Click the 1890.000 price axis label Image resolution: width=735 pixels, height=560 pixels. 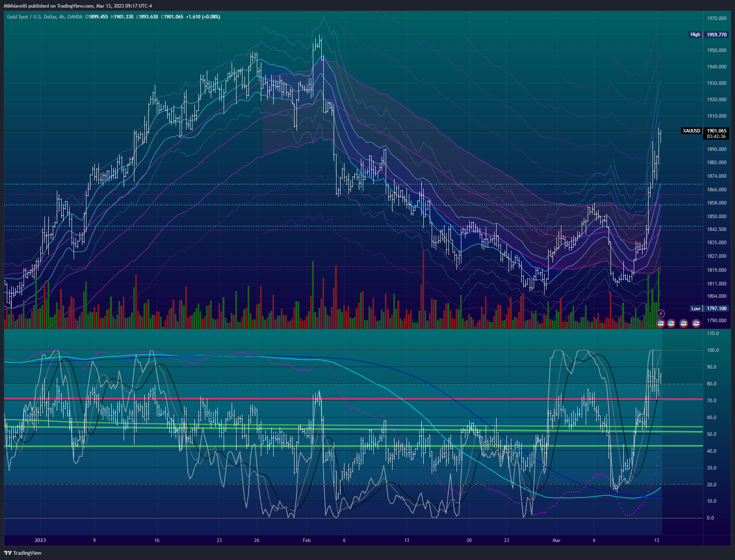717,149
